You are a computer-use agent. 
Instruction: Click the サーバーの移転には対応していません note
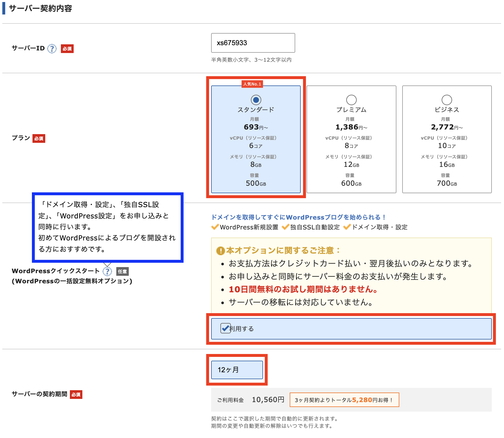pos(301,302)
